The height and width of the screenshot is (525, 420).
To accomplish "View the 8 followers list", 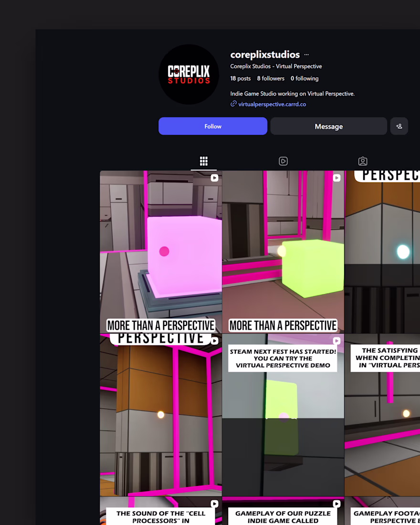I will point(271,78).
